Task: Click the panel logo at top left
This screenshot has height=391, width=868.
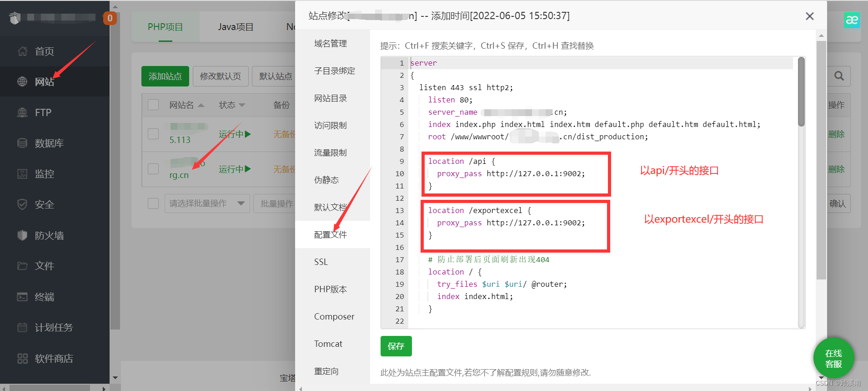Action: 15,18
